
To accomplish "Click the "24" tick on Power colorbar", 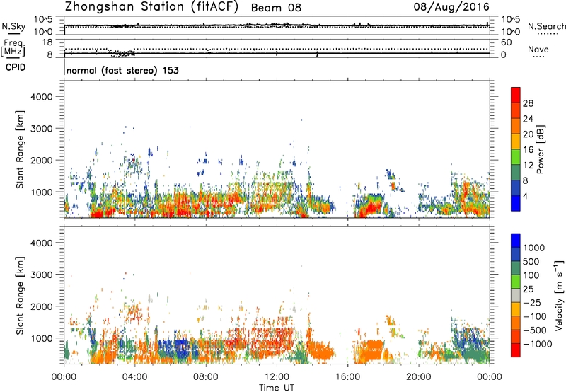I will coord(528,119).
